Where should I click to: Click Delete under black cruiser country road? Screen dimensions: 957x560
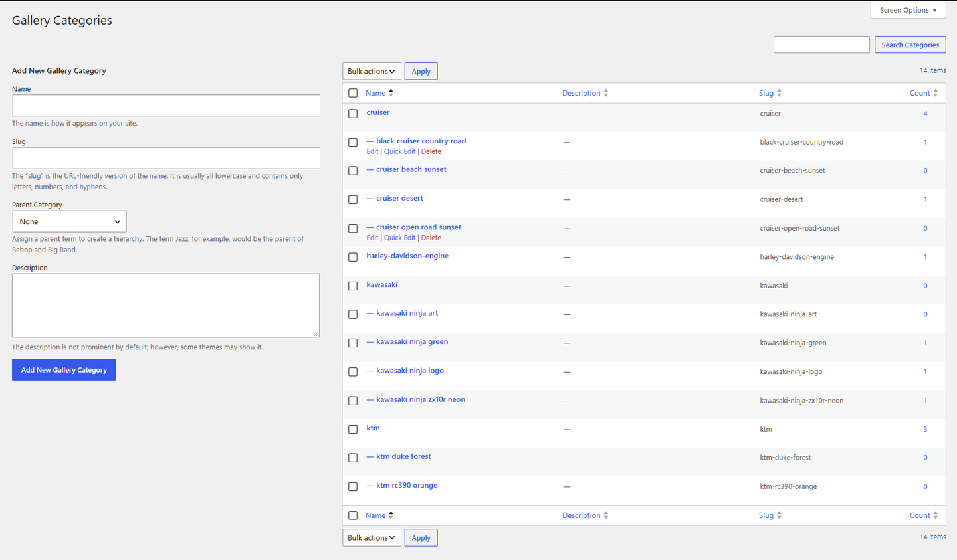pyautogui.click(x=431, y=151)
